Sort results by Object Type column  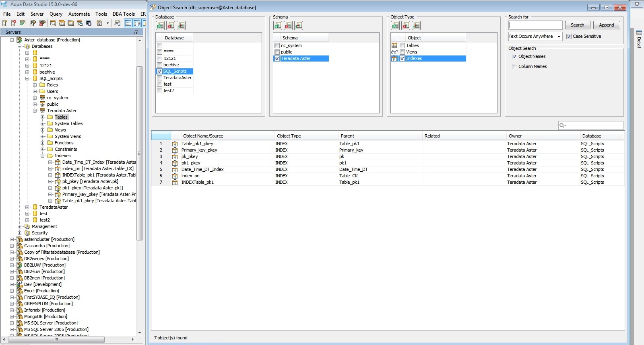click(306, 136)
